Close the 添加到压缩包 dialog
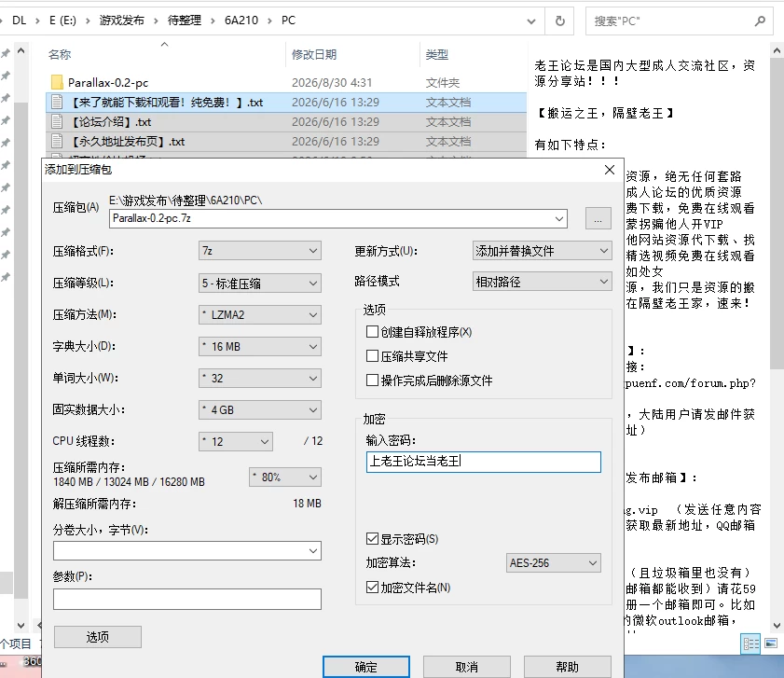This screenshot has height=678, width=784. click(x=609, y=170)
